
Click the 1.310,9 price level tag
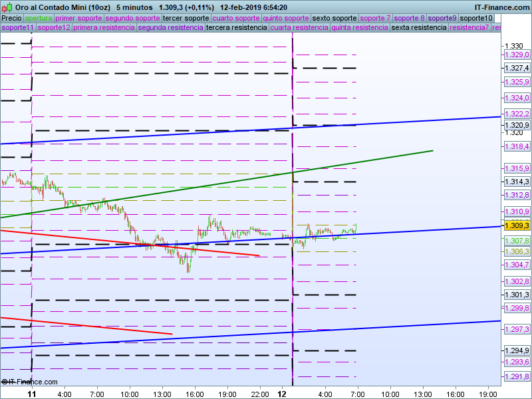click(x=517, y=211)
